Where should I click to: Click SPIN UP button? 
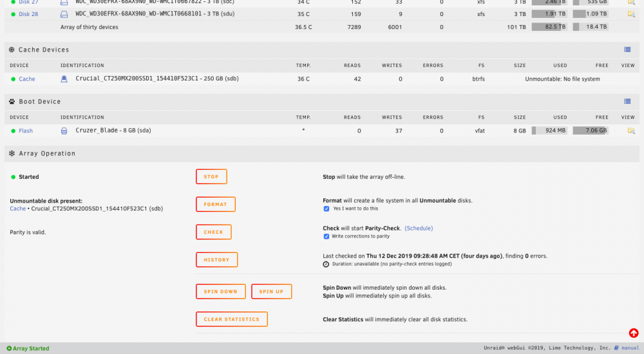pyautogui.click(x=272, y=292)
